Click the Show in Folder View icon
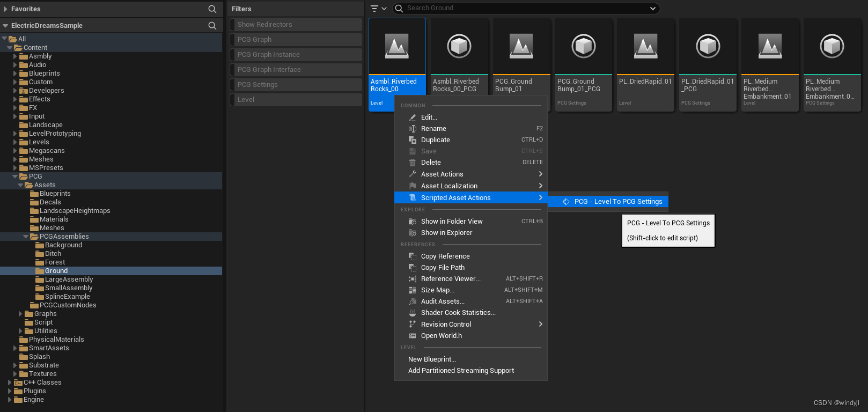This screenshot has height=412, width=868. tap(413, 222)
